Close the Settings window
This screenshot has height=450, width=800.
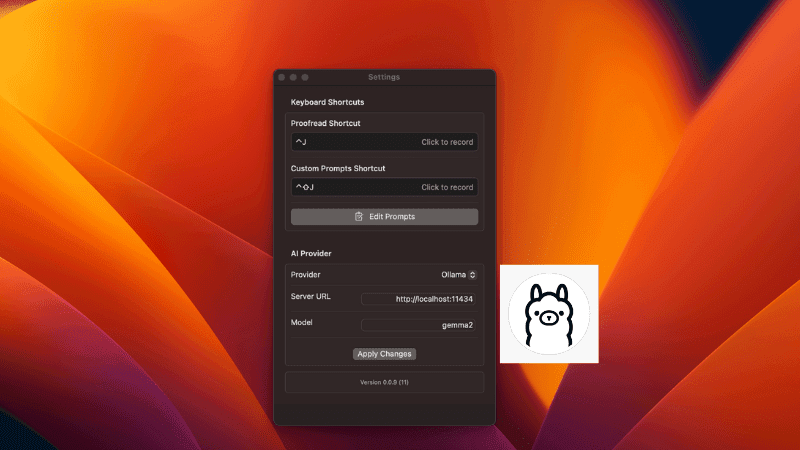point(282,77)
